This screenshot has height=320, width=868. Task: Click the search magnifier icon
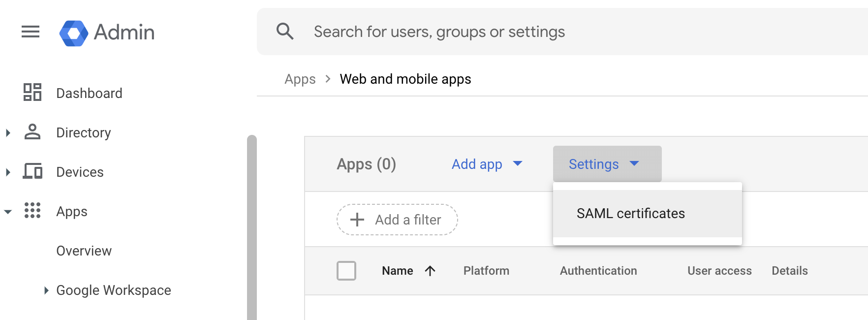click(x=285, y=32)
